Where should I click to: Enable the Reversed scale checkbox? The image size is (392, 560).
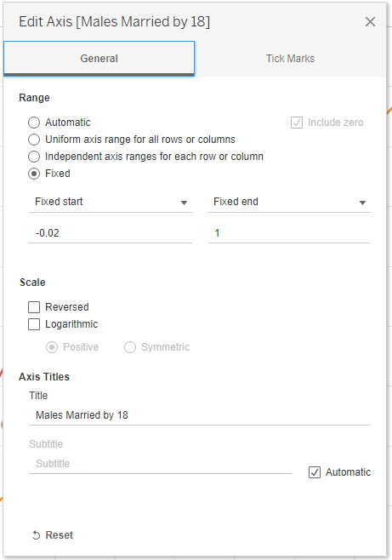tap(34, 307)
